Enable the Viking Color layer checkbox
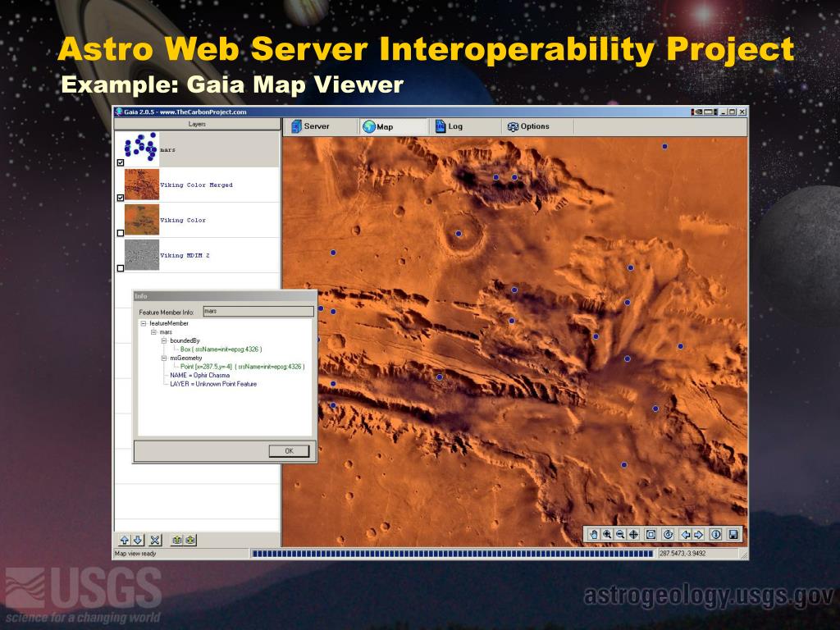 coord(121,233)
